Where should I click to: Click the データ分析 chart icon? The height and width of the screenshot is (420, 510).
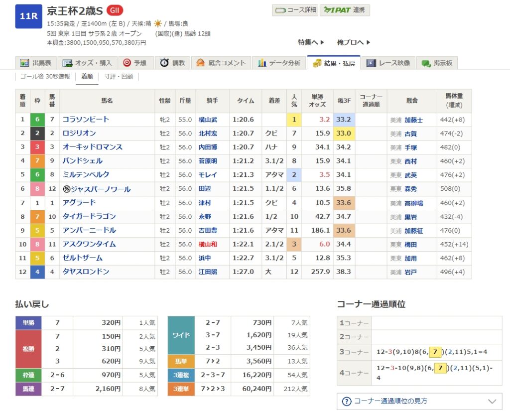point(262,63)
